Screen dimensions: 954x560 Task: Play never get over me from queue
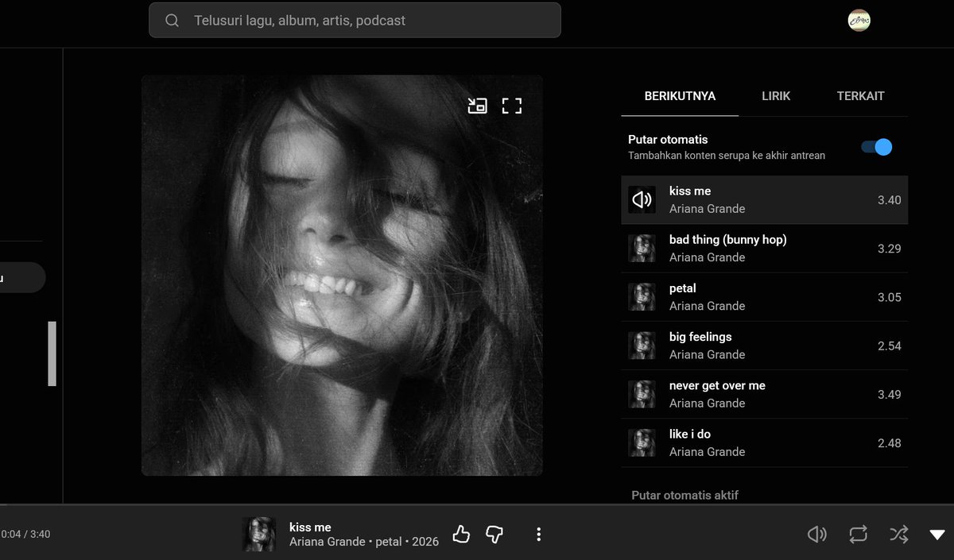765,394
